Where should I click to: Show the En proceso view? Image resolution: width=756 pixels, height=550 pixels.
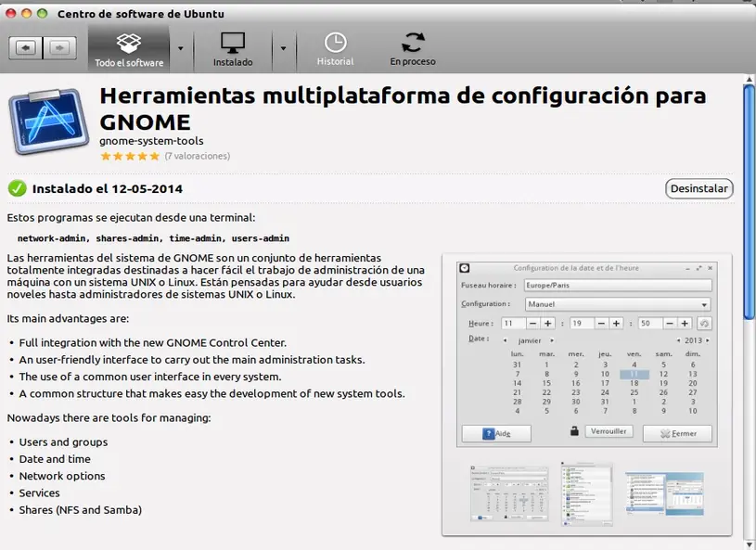(413, 50)
